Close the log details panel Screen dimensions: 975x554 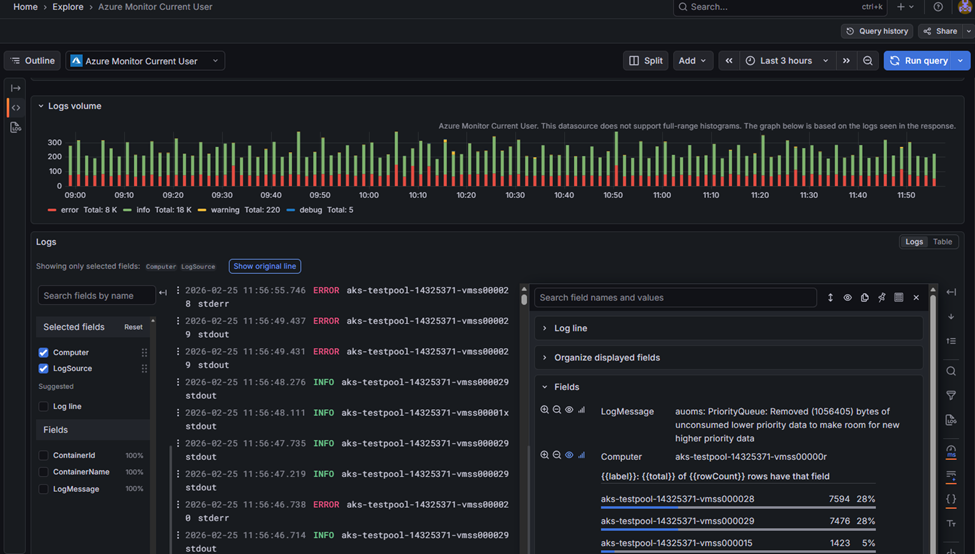[915, 298]
